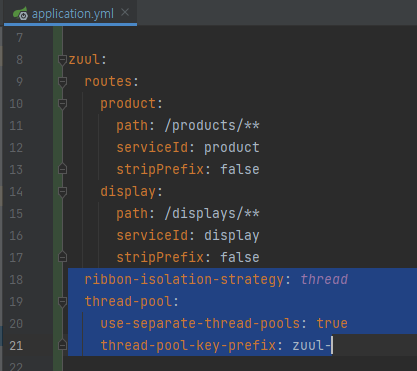Image resolution: width=417 pixels, height=371 pixels.
Task: Click line number 11 in the gutter
Action: [16, 126]
